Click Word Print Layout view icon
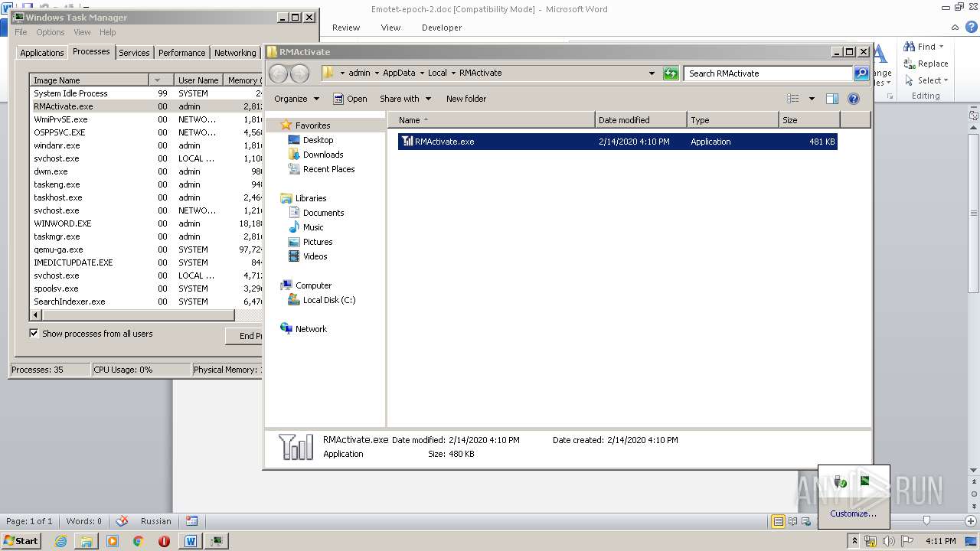This screenshot has width=980, height=551. 778,521
